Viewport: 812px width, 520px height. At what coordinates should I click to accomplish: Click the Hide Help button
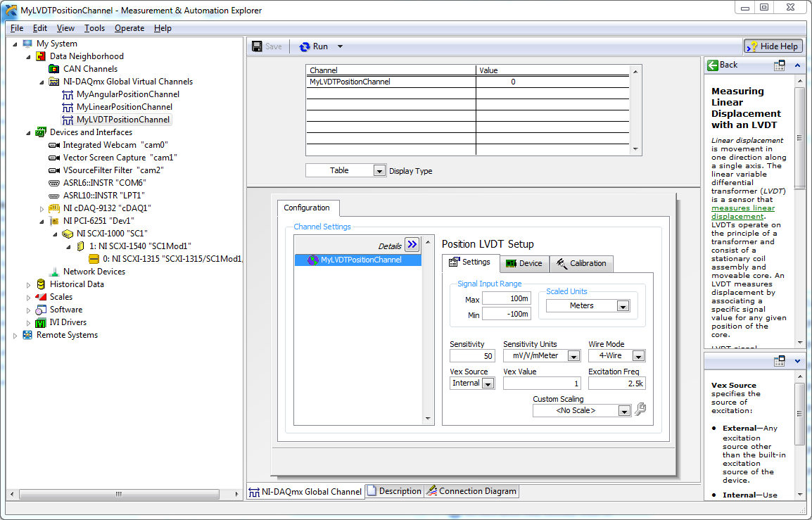click(x=773, y=46)
